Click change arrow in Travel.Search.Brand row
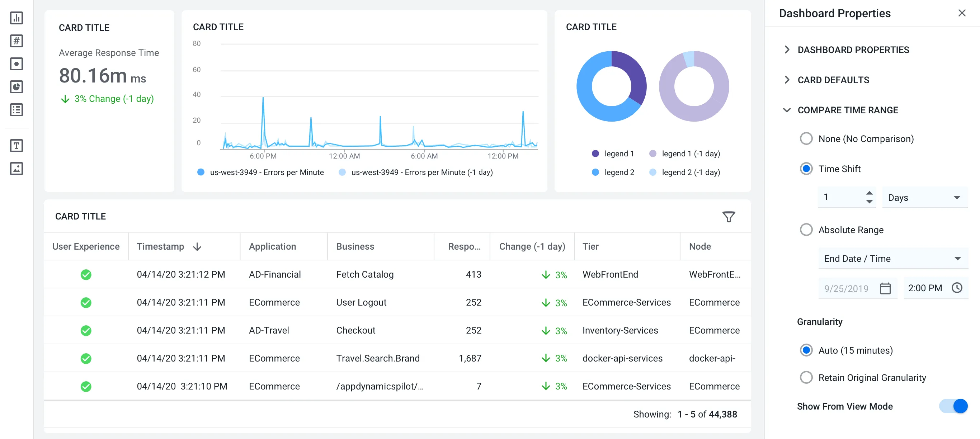 [x=546, y=358]
